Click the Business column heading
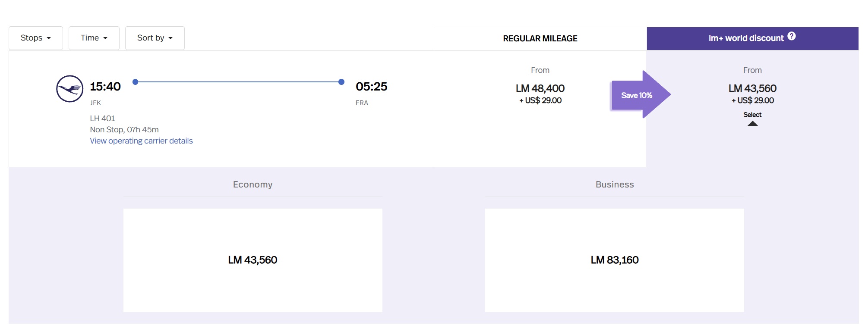The height and width of the screenshot is (328, 868). 615,184
